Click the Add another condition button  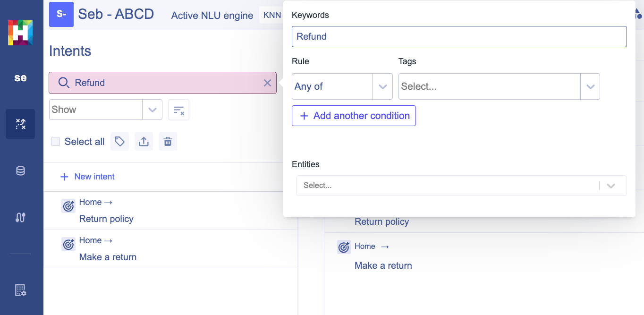354,116
